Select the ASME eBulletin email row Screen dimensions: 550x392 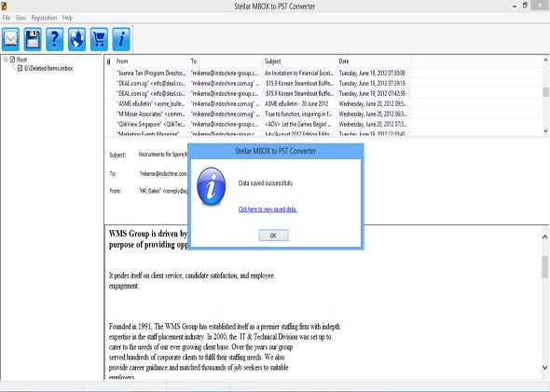click(258, 103)
